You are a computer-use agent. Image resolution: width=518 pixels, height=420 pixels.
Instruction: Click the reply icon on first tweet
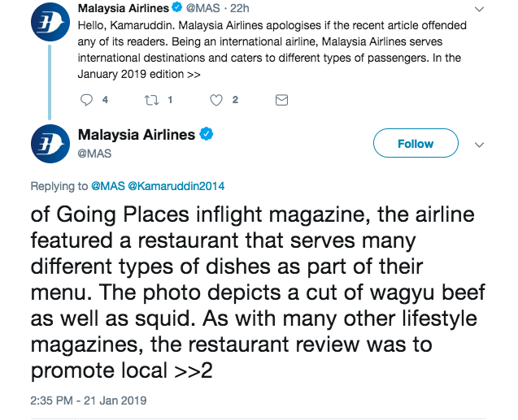88,100
